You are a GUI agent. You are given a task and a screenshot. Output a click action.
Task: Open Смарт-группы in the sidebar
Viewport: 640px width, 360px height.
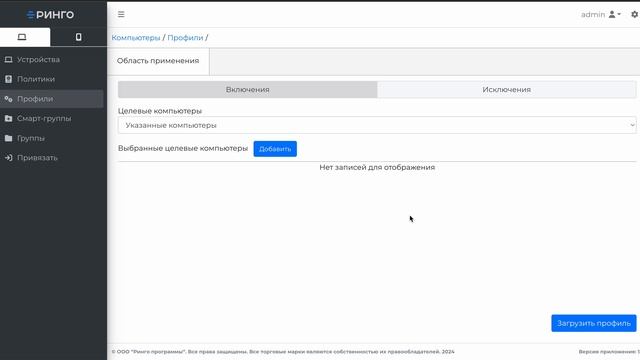click(x=51, y=118)
